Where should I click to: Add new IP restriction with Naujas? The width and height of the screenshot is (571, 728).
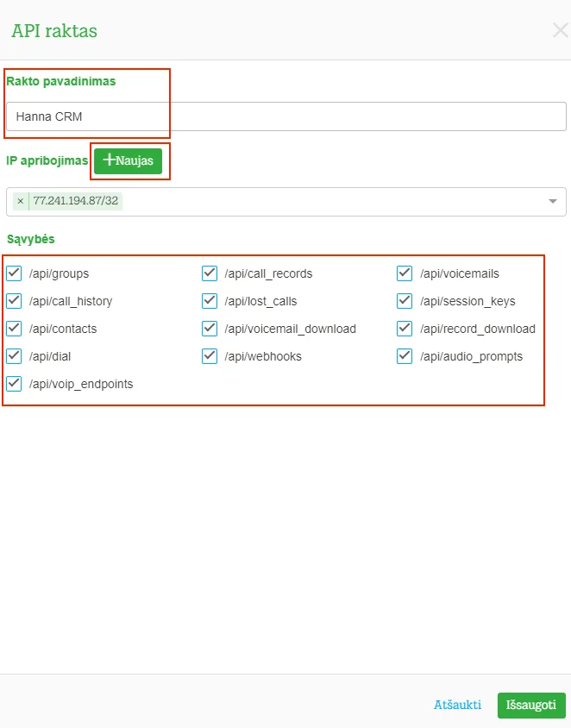[129, 160]
